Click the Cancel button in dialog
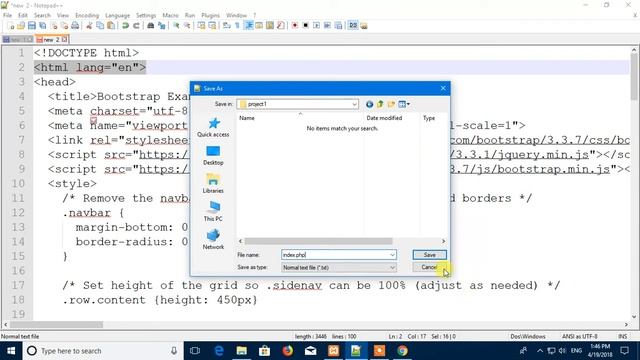 (x=429, y=267)
